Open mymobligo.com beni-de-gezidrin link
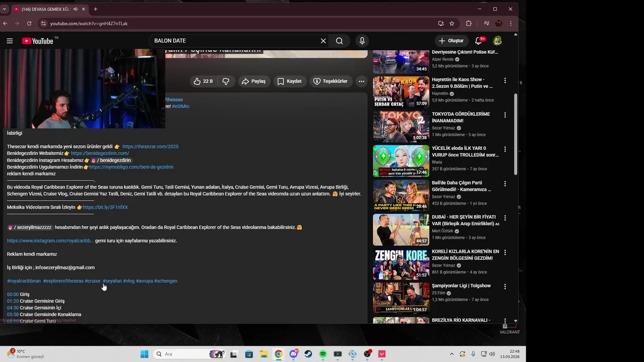 131,167
